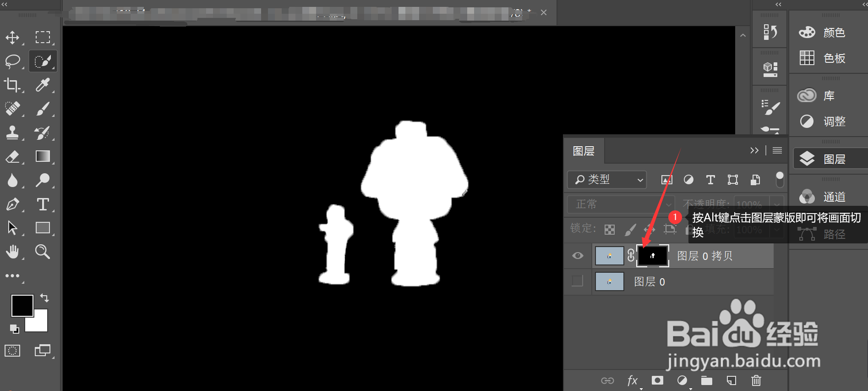Viewport: 868px width, 391px height.
Task: Open the foreground color picker
Action: [22, 305]
